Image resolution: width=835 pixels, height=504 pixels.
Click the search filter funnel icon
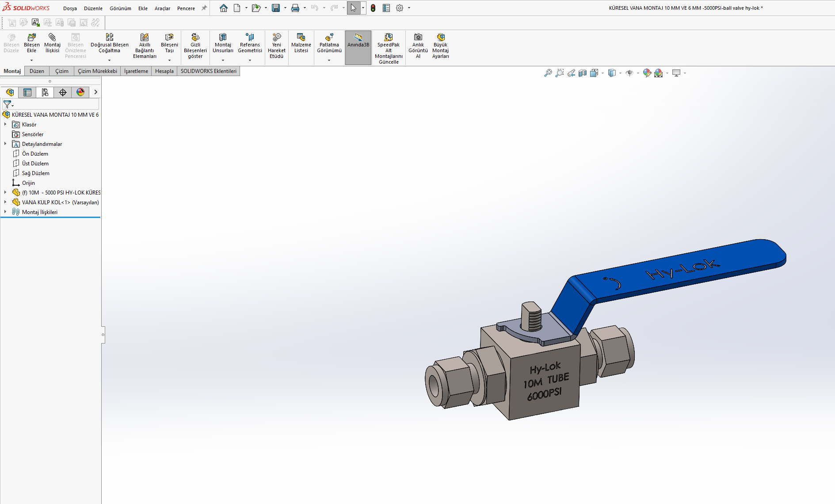[x=8, y=104]
